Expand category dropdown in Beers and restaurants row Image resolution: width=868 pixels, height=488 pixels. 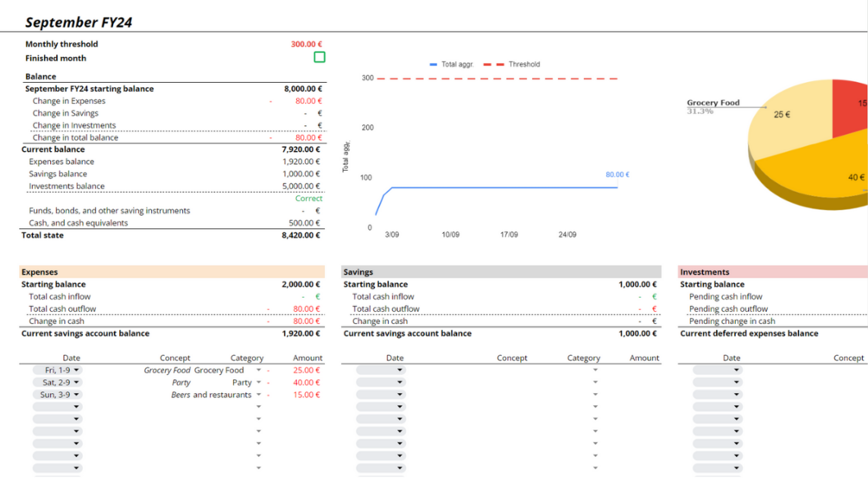tap(258, 395)
